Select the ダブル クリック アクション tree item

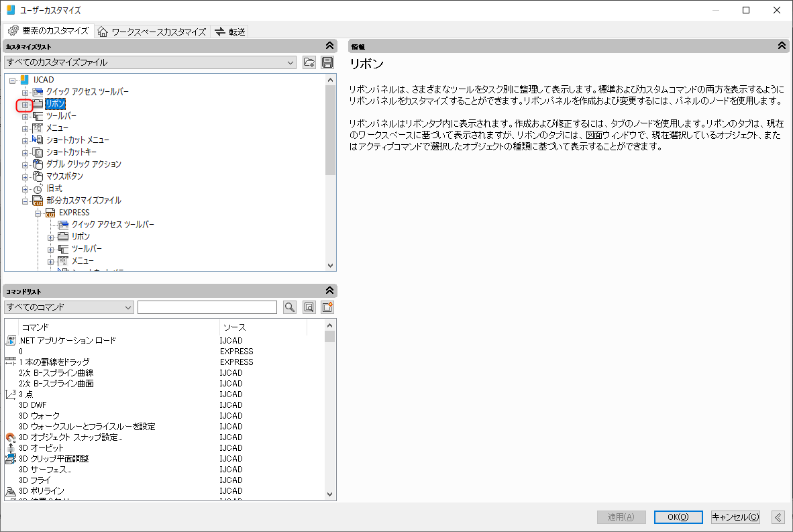click(x=84, y=164)
